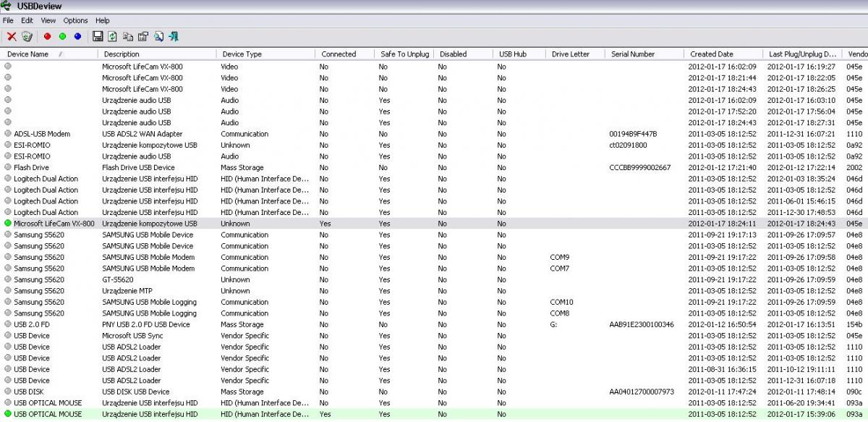Open the Properties toolbar icon
Image resolution: width=868 pixels, height=422 pixels.
point(142,36)
